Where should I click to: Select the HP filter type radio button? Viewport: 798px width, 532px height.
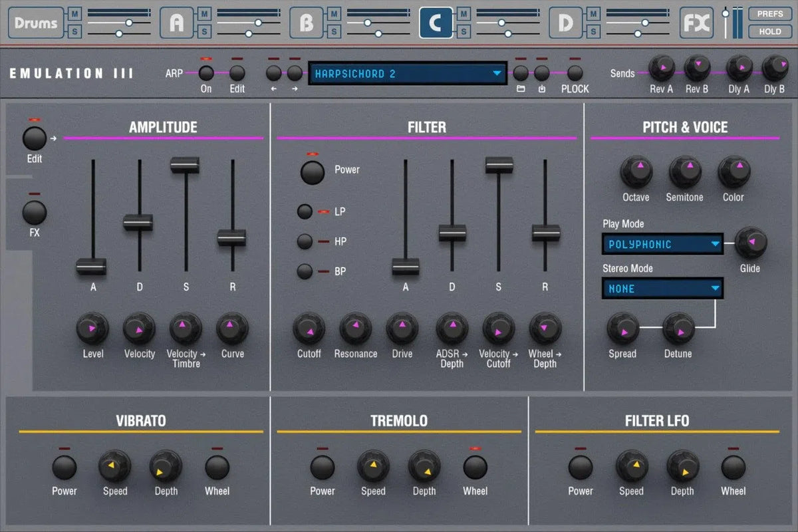305,241
